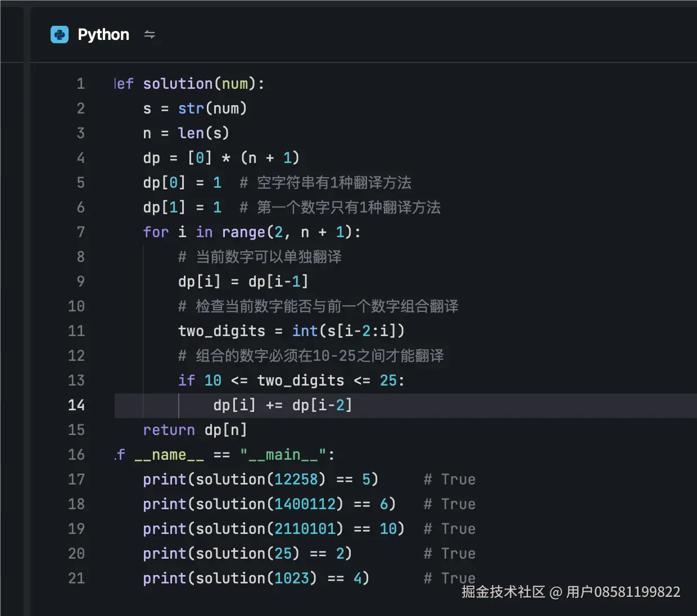
Task: Click 'print(solution(1023) == 4)' line
Action: coord(256,578)
